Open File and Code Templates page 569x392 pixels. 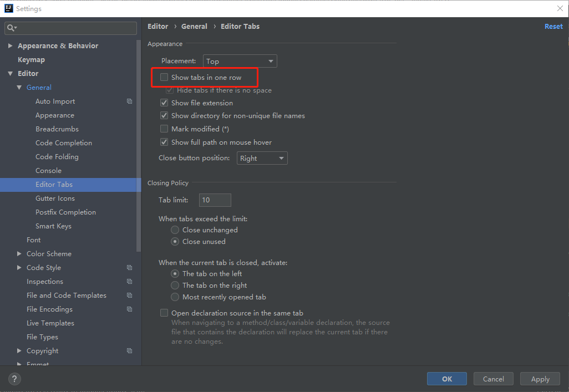(x=67, y=295)
